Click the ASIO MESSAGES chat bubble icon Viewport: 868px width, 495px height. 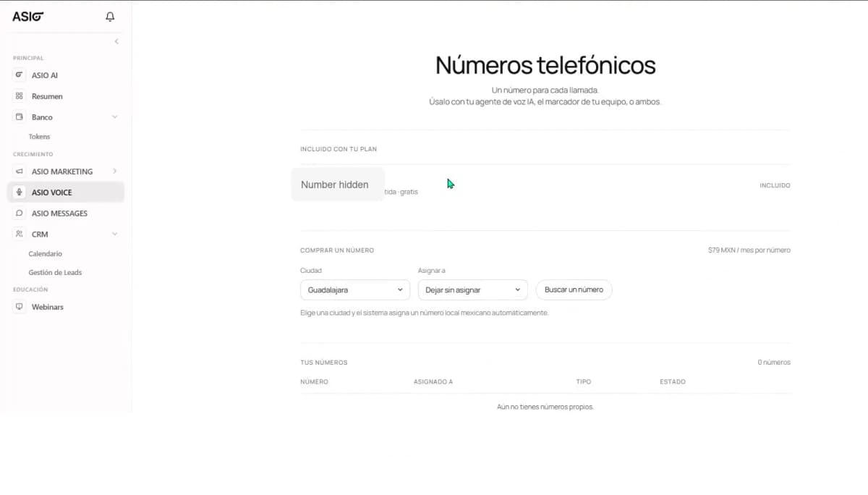[20, 213]
